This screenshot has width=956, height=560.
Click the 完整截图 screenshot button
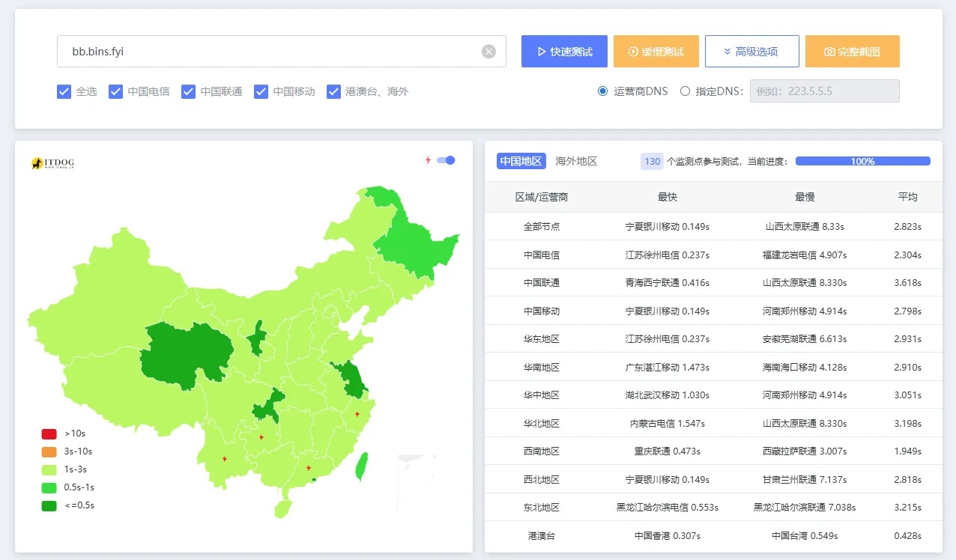[x=852, y=52]
